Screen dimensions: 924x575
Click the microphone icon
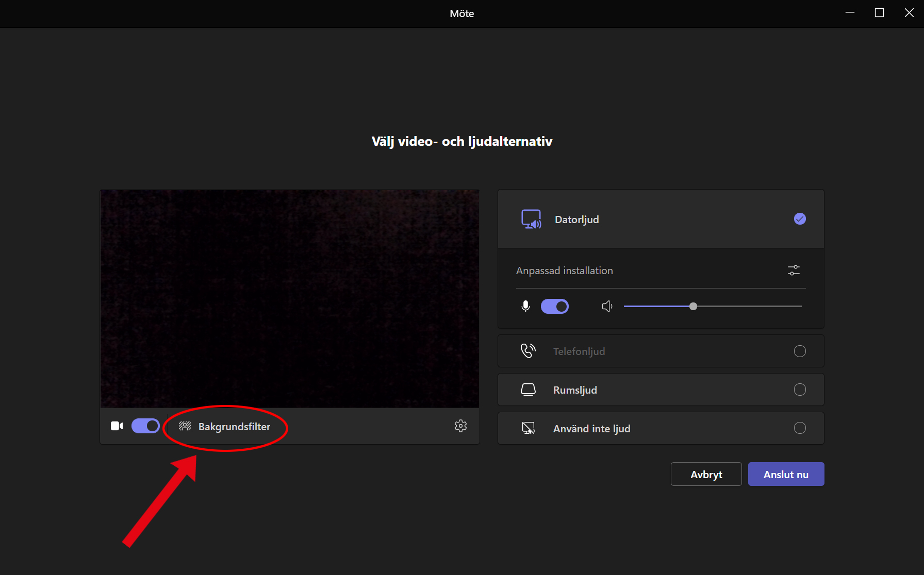click(525, 306)
